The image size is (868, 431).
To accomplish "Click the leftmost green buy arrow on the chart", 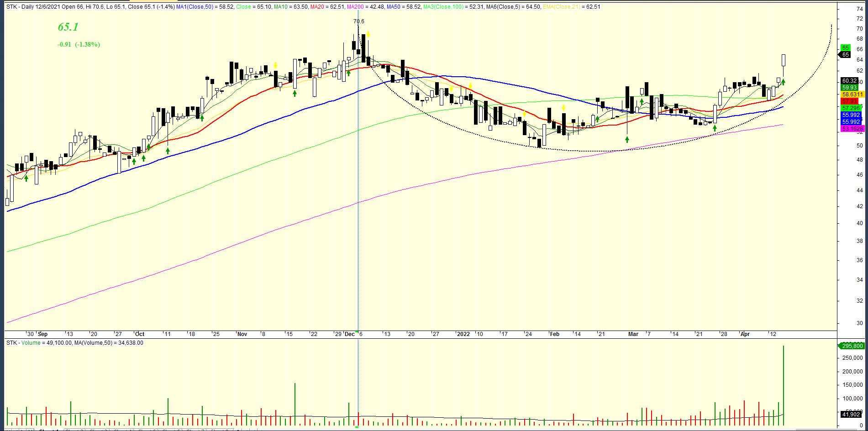I will click(x=26, y=178).
